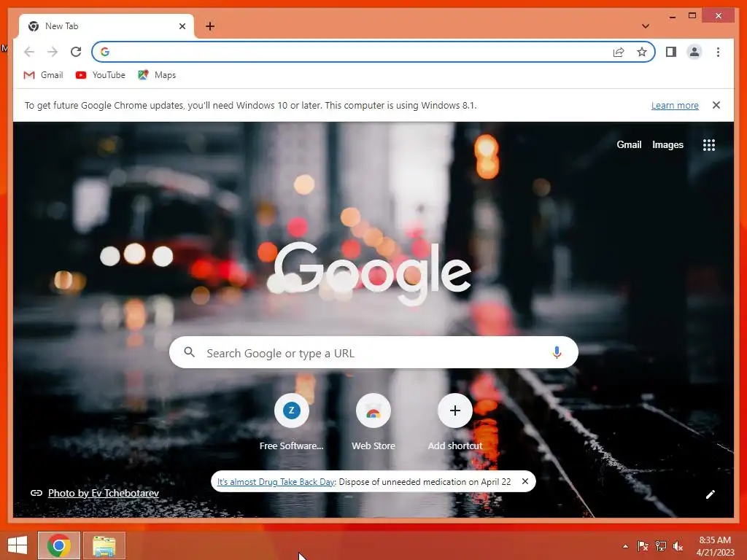Open a new tab with the plus button
This screenshot has width=747, height=560.
tap(210, 26)
